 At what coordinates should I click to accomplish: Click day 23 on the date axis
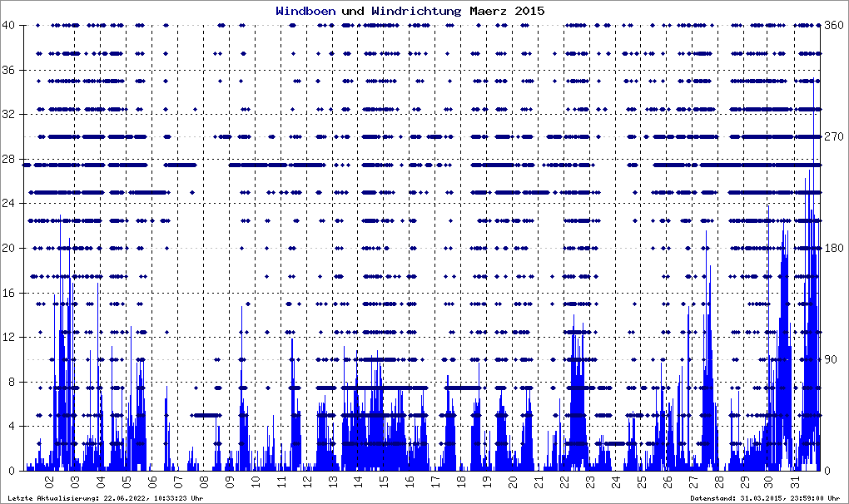click(x=589, y=483)
